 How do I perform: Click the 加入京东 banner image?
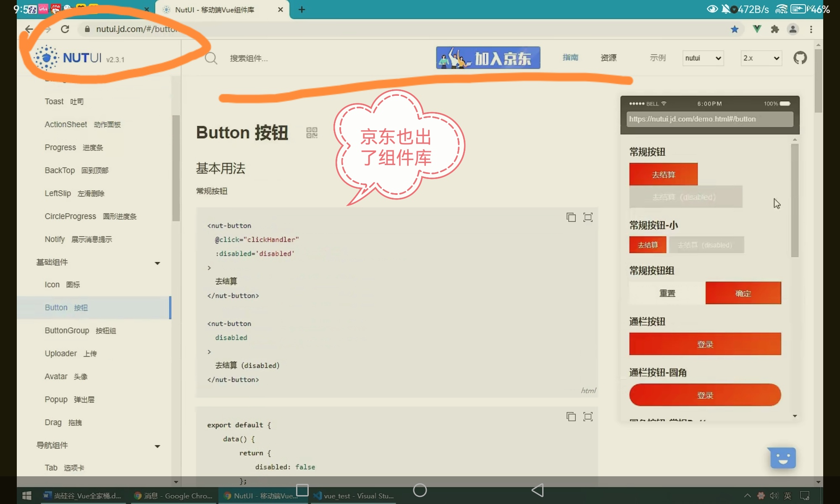point(488,58)
